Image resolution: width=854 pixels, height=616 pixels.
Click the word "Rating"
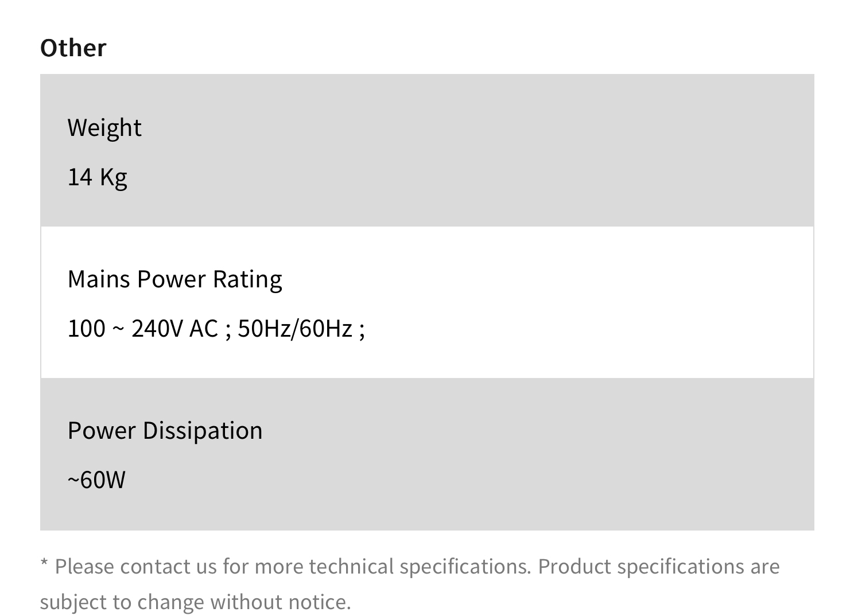(247, 279)
